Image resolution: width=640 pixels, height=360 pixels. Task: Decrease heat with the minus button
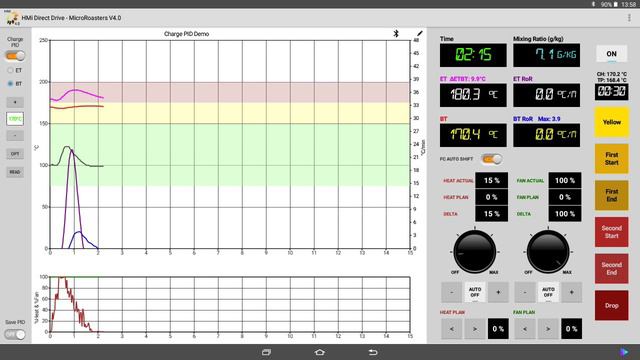(x=451, y=292)
